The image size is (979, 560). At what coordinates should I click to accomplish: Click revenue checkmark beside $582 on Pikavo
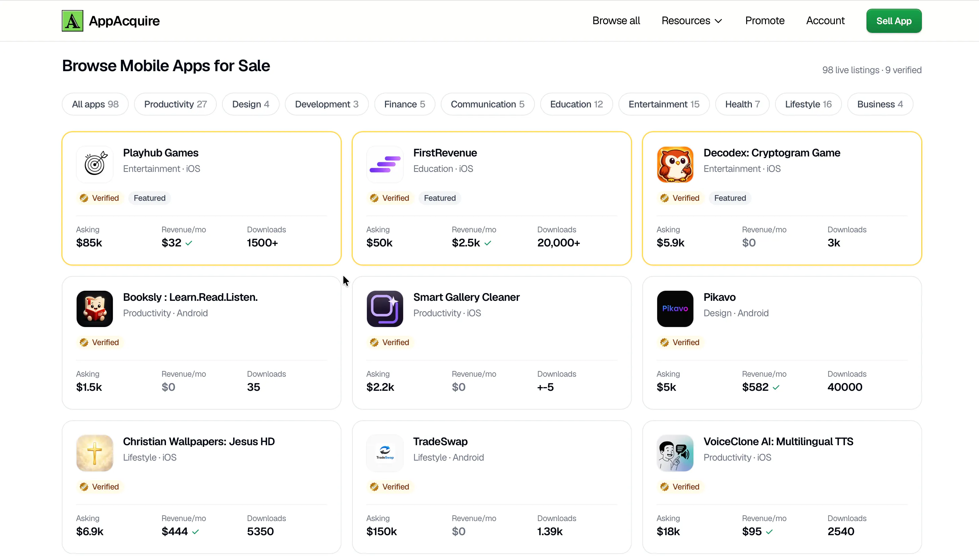(x=776, y=387)
